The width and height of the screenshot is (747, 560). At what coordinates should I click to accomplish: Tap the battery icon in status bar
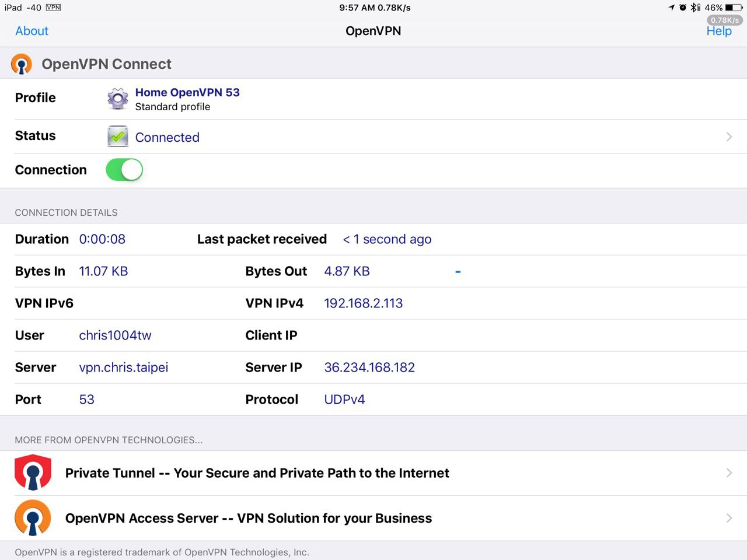pos(733,8)
